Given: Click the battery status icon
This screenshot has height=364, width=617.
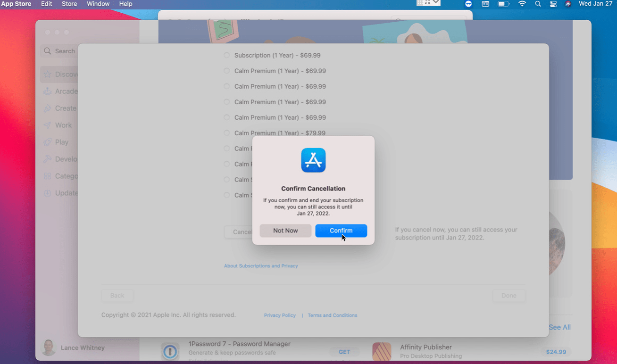Looking at the screenshot, I should pyautogui.click(x=504, y=4).
